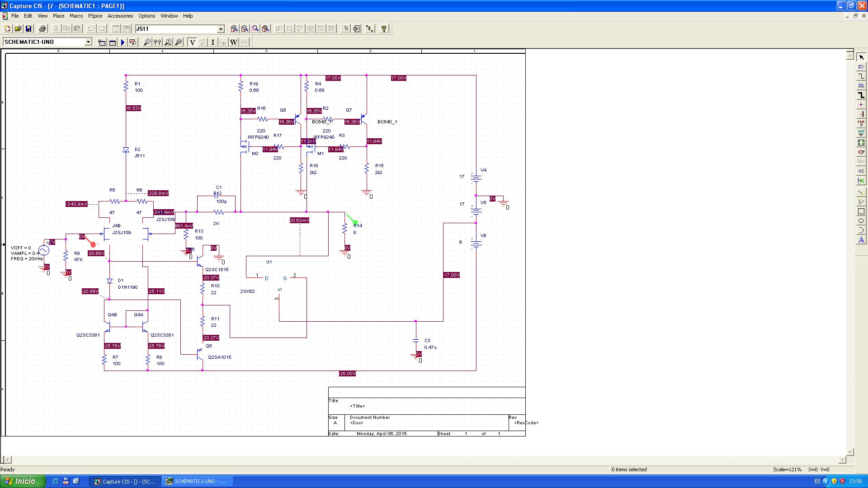Select the place wire tool

(861, 76)
